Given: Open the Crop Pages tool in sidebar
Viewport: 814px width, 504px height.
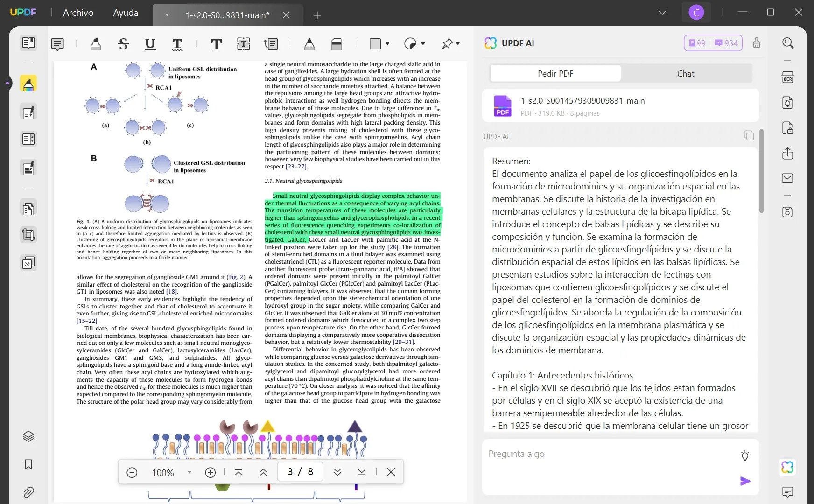Looking at the screenshot, I should 28,235.
